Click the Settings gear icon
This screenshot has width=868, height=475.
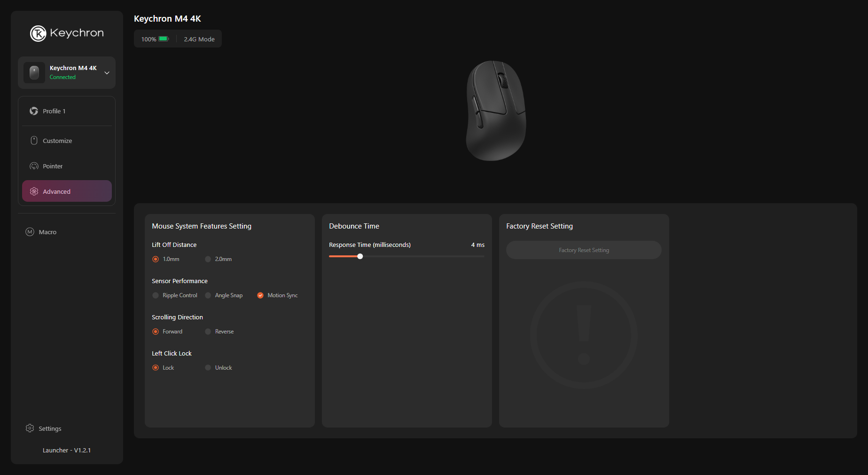(x=30, y=428)
